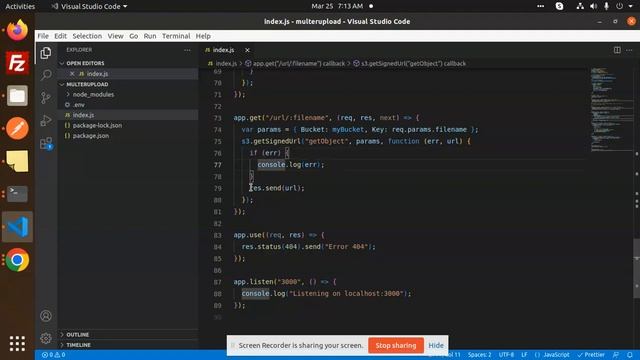The height and width of the screenshot is (360, 640).
Task: Click the feedback icon in status bar
Action: coord(616,355)
